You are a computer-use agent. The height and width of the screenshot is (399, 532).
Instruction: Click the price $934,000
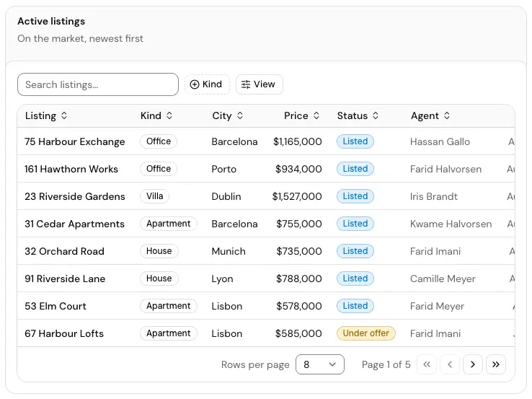point(298,169)
